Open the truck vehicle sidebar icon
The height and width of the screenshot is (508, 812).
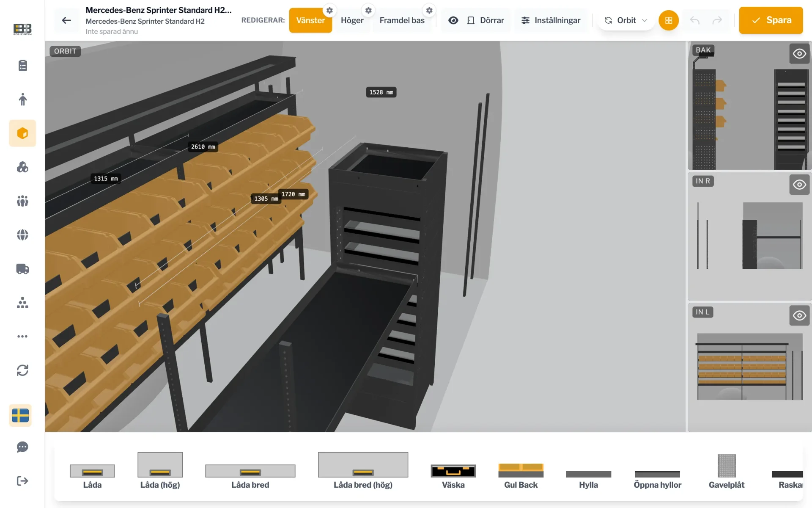point(22,269)
